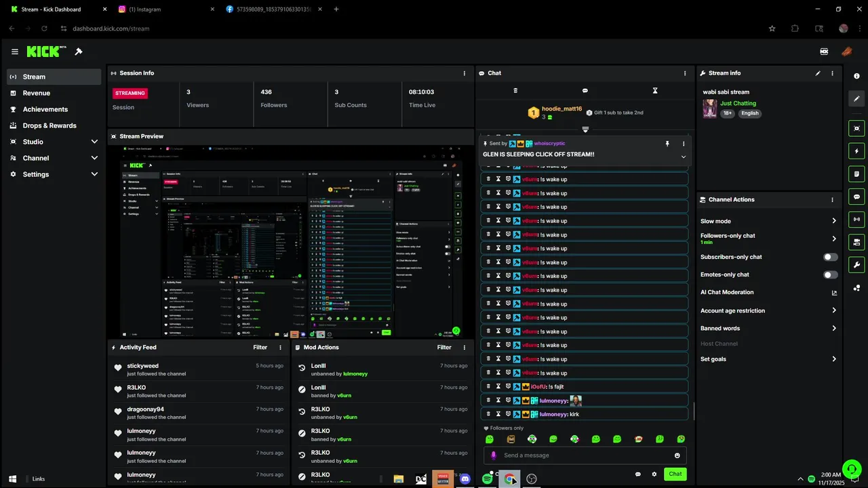Open AI Chat Moderation link
The image size is (868, 488).
pyautogui.click(x=768, y=293)
